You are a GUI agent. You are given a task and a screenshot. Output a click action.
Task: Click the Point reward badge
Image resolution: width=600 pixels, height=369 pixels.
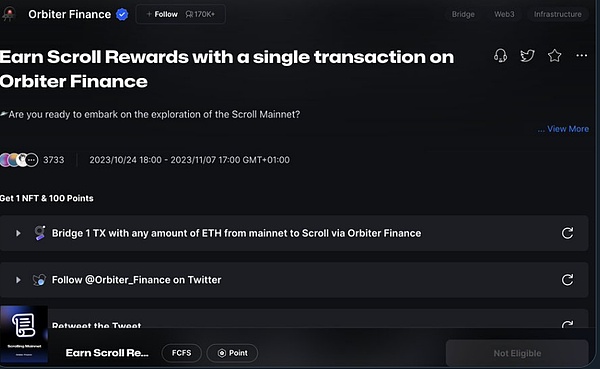tap(232, 353)
